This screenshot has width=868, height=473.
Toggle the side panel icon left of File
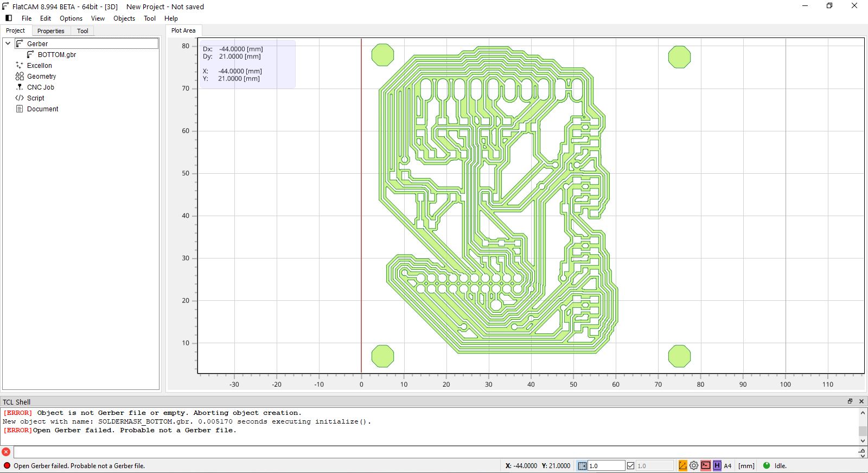pyautogui.click(x=9, y=18)
